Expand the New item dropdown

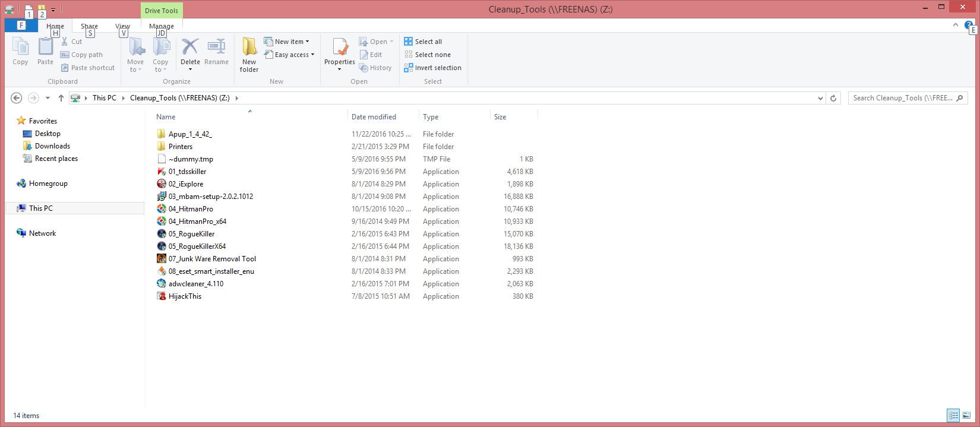(287, 42)
